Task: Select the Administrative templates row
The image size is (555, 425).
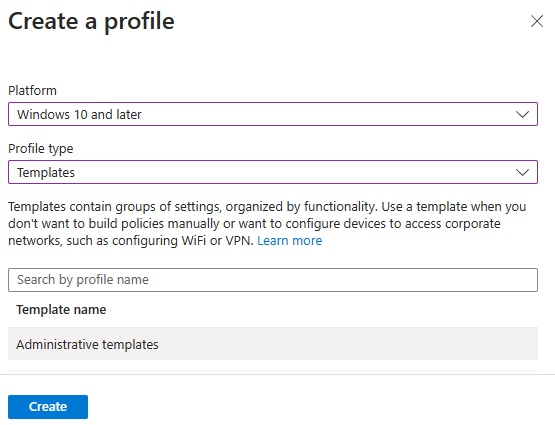Action: pos(273,344)
